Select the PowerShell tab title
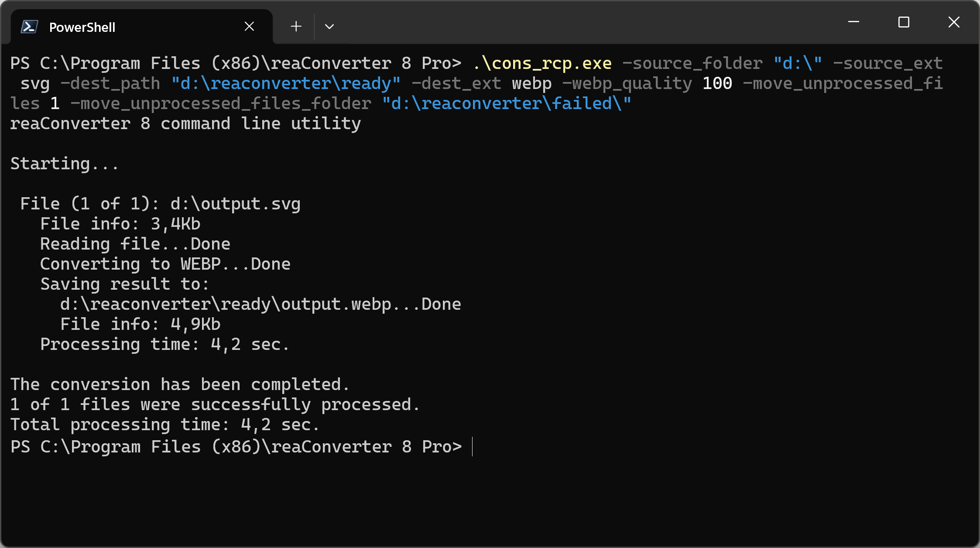The width and height of the screenshot is (980, 548). pos(82,27)
